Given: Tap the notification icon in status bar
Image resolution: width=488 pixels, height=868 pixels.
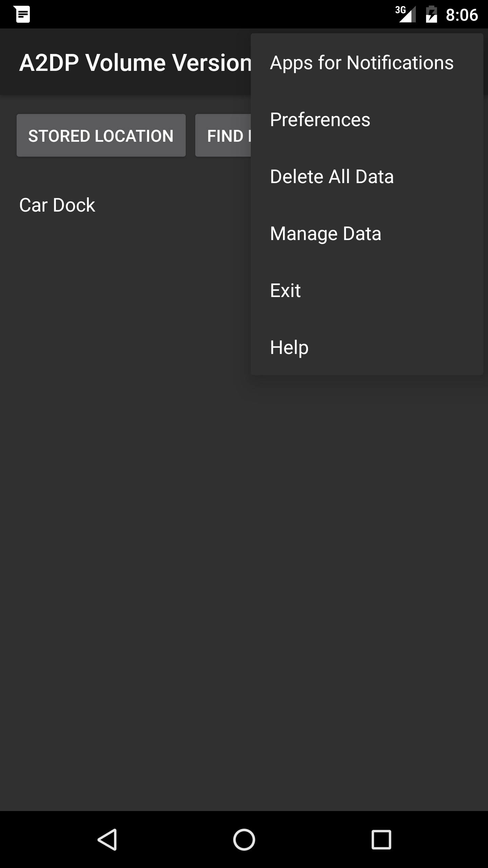Looking at the screenshot, I should coord(23,14).
